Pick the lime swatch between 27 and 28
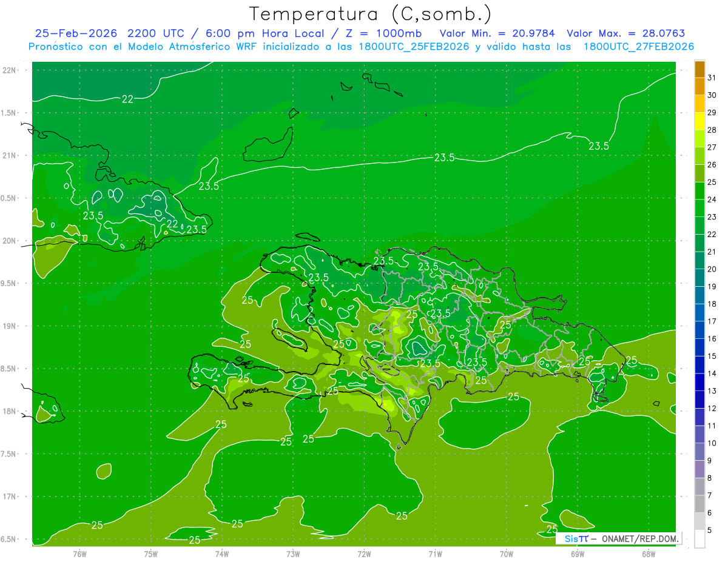The image size is (728, 562). coord(699,138)
